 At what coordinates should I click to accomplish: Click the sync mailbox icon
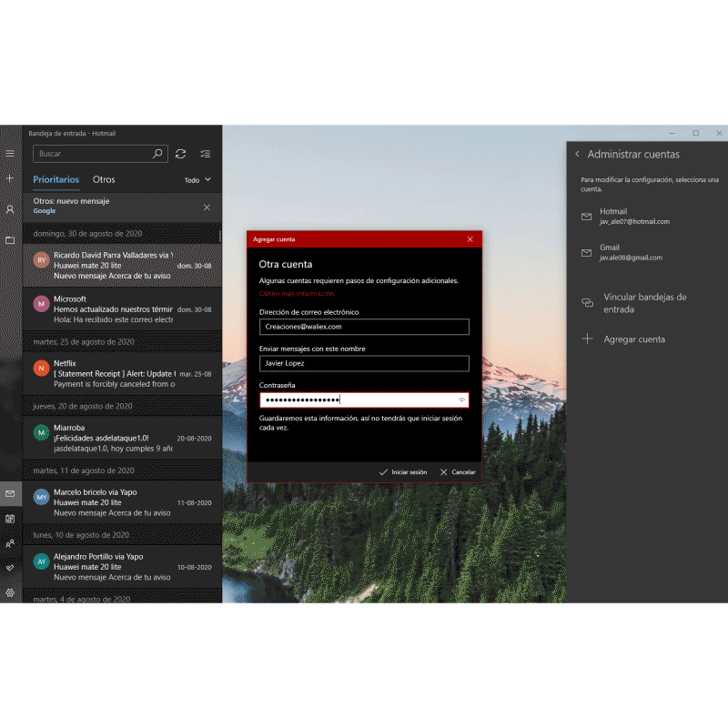click(x=181, y=154)
